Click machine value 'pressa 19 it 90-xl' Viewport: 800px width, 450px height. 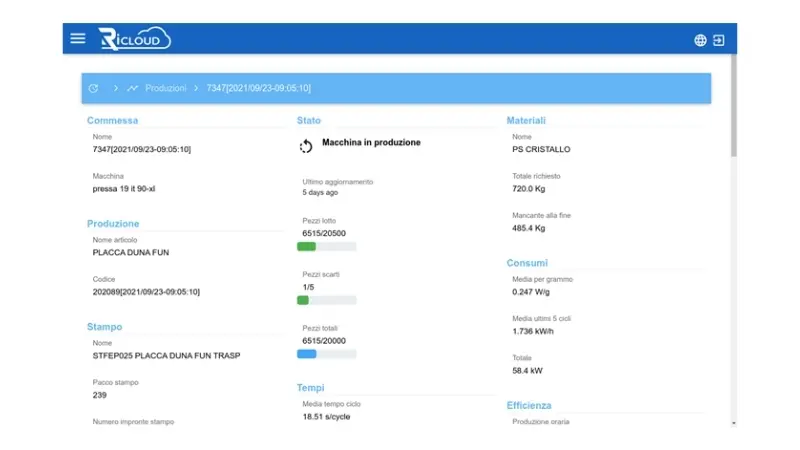click(x=124, y=189)
